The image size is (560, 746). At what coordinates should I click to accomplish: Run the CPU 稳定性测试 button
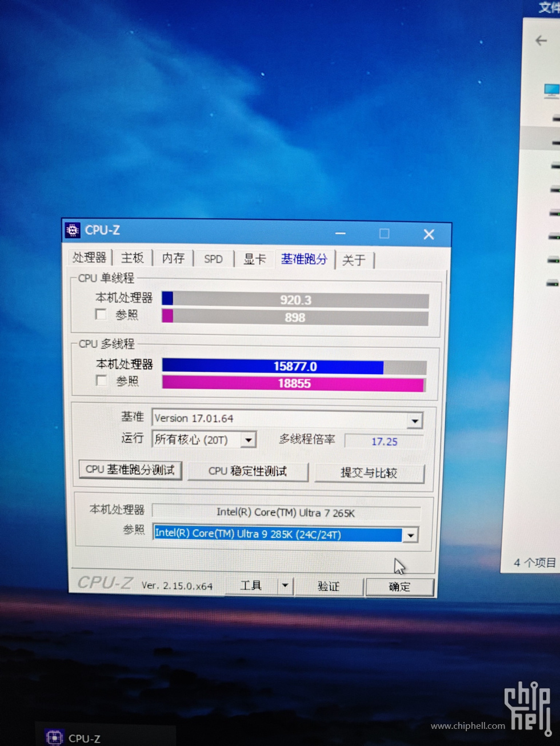tap(247, 471)
